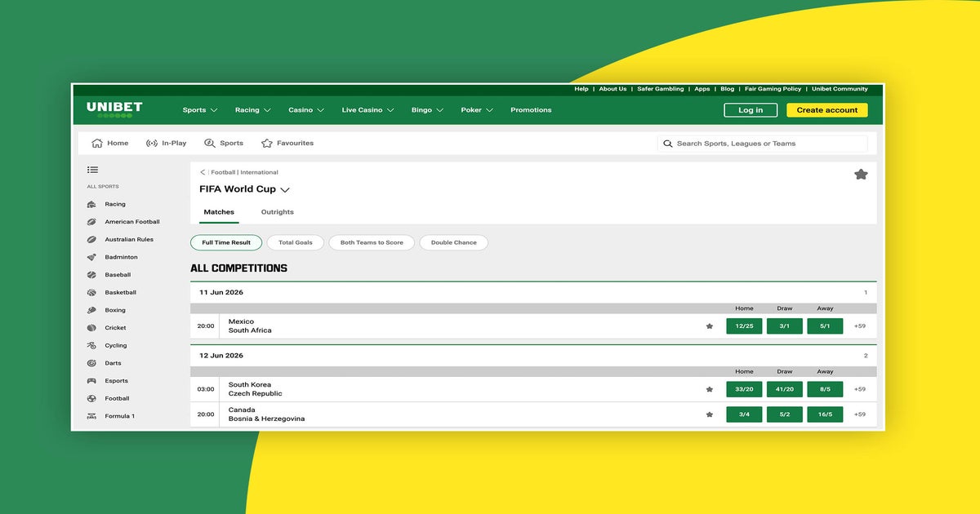Image resolution: width=980 pixels, height=514 pixels.
Task: Select the Cricket icon
Action: pos(91,328)
